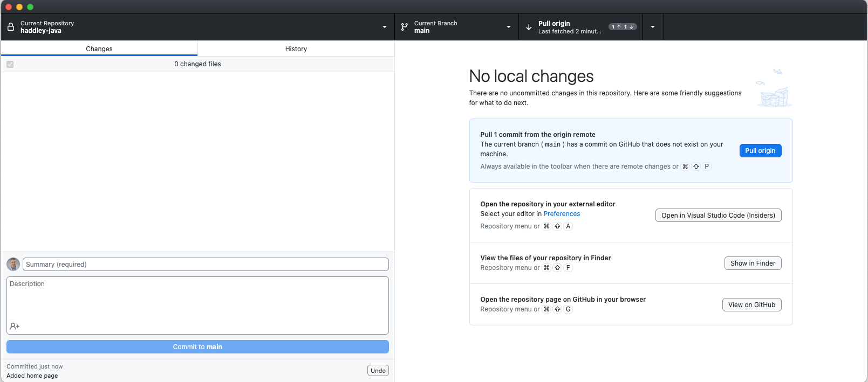868x382 pixels.
Task: Click the ahead/behind commit count badge
Action: pos(623,27)
